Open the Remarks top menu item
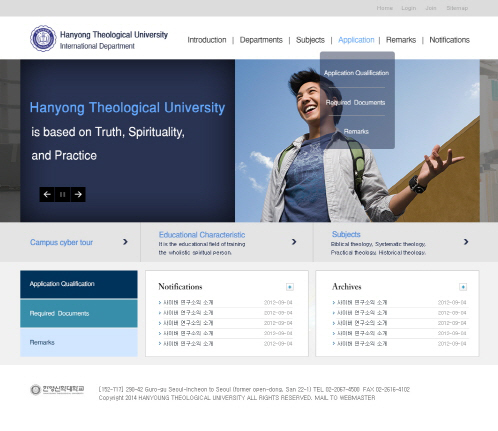 point(401,40)
